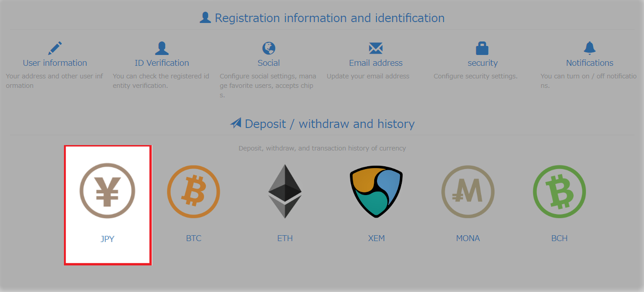The height and width of the screenshot is (292, 644).
Task: Click the pencil User information icon
Action: point(55,48)
